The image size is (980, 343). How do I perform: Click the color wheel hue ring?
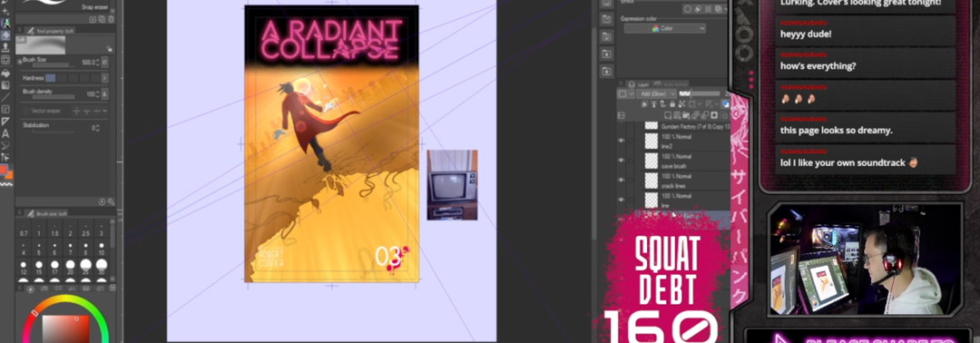pos(65,299)
